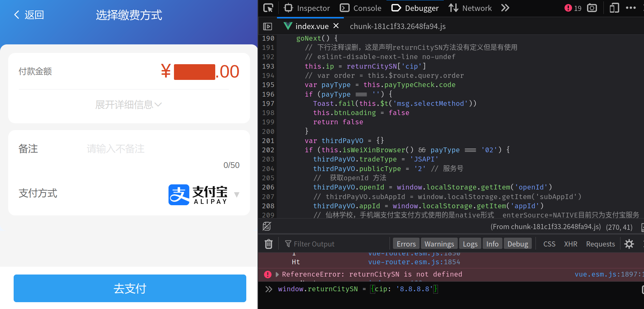Open vue.esm.js:1897 source link
The height and width of the screenshot is (309, 644).
(x=609, y=274)
